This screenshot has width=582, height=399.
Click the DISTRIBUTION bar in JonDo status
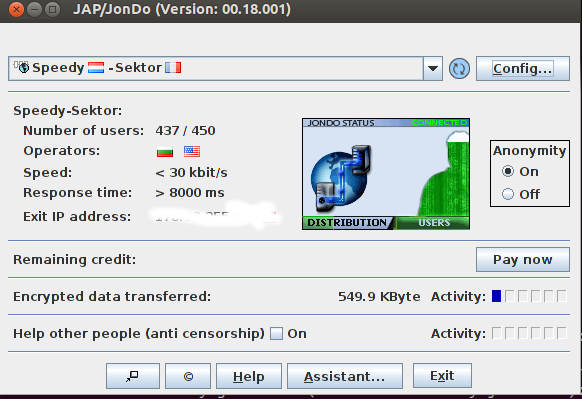pyautogui.click(x=347, y=223)
